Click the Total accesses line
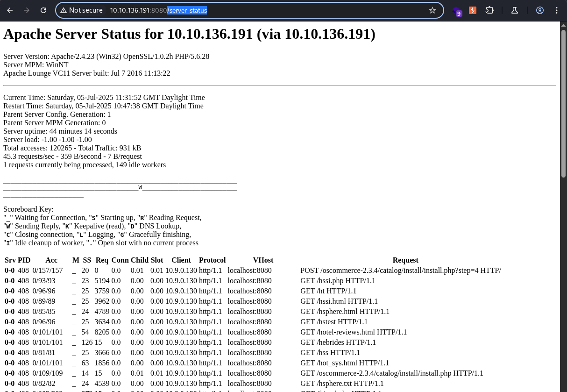This screenshot has height=392, width=567. pyautogui.click(x=72, y=148)
